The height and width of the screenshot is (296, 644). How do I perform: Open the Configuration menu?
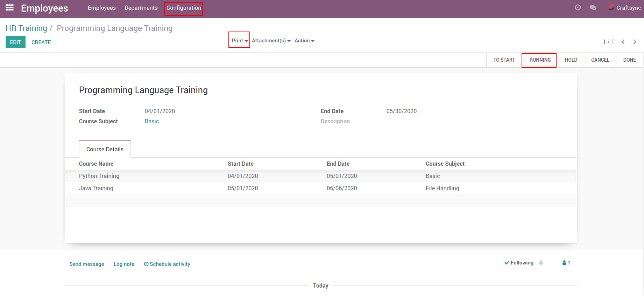(x=184, y=8)
